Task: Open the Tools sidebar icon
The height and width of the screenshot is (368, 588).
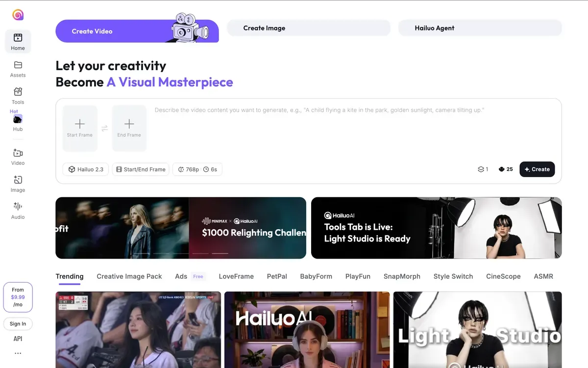Action: click(x=18, y=92)
